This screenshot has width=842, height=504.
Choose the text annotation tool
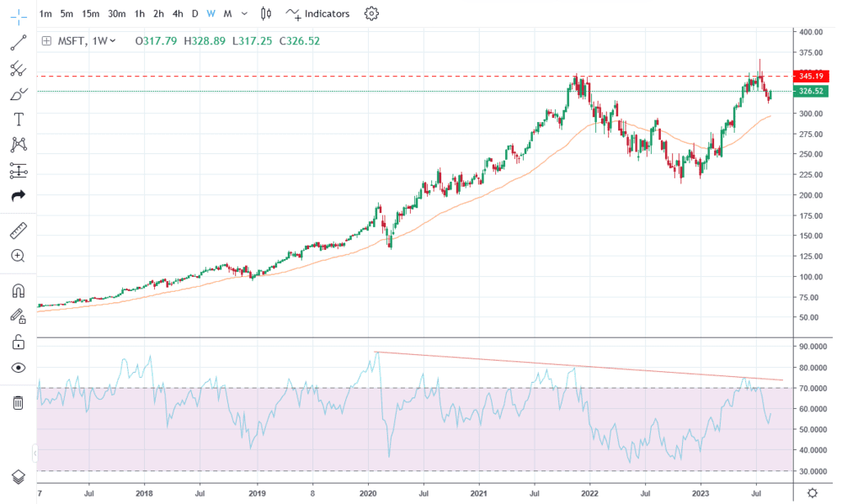(18, 119)
